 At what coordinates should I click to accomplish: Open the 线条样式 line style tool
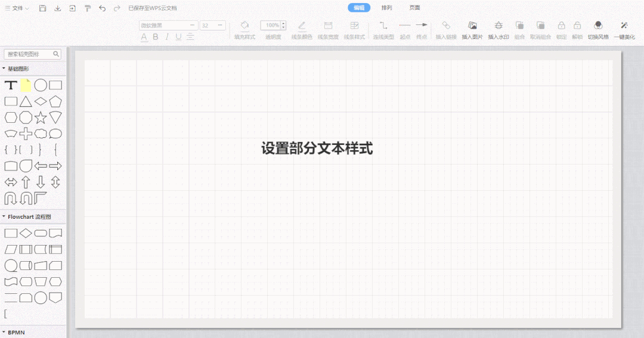pos(354,30)
